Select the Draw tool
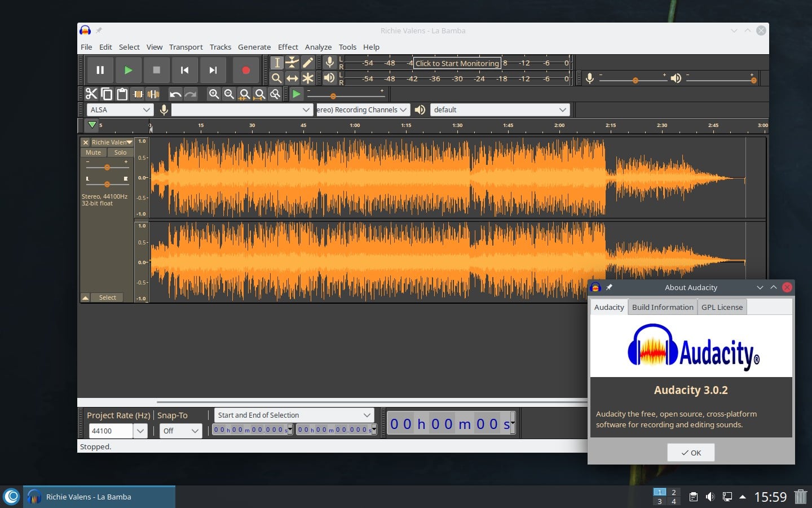The image size is (812, 508). [308, 63]
